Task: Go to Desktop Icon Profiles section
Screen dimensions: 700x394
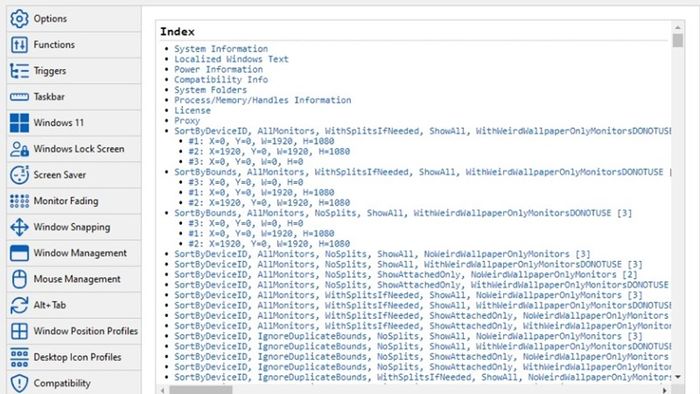Action: (74, 357)
